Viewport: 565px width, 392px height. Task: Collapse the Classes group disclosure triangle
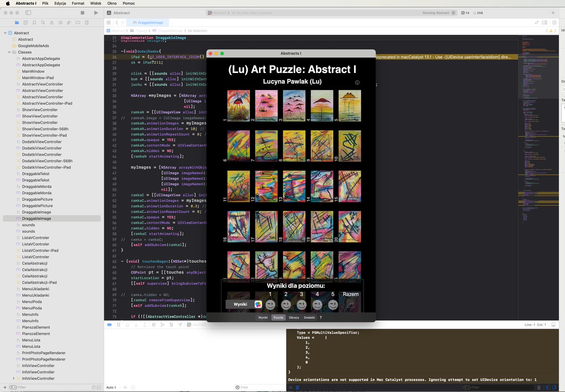9,52
